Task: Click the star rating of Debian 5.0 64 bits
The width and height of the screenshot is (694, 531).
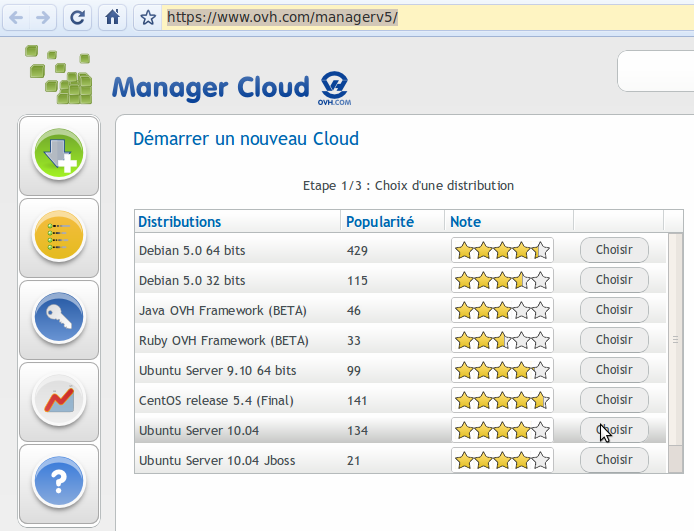Action: (x=502, y=250)
